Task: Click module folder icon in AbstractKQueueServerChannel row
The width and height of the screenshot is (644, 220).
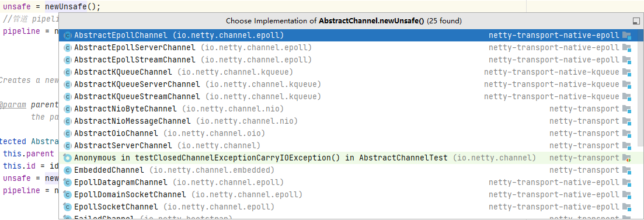Action: (x=626, y=84)
